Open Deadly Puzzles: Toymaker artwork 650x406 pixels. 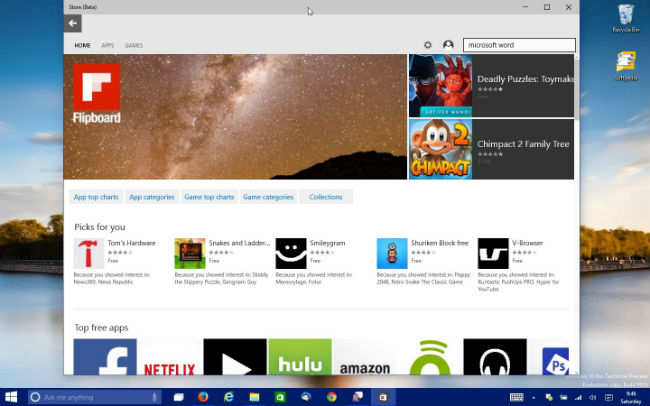(440, 85)
